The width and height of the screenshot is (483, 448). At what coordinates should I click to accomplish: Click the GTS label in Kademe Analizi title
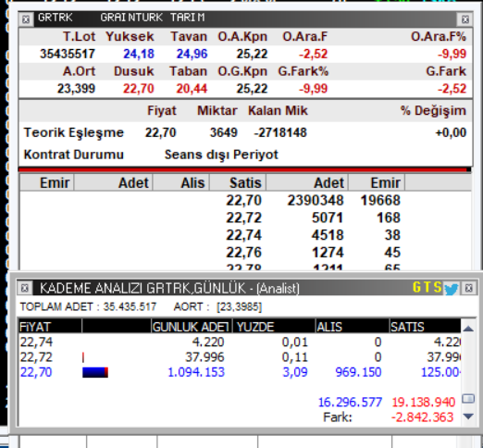[x=427, y=288]
